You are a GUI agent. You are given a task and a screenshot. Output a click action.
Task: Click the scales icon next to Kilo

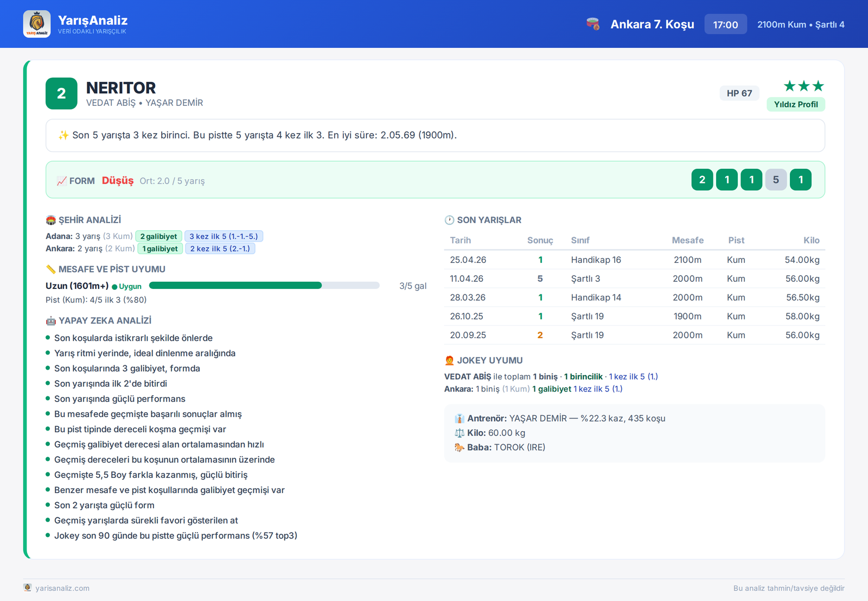point(459,433)
